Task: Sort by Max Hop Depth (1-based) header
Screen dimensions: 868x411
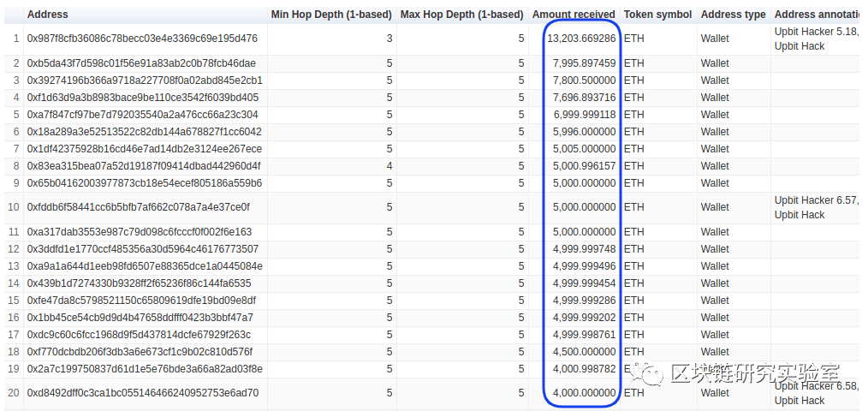Action: [461, 15]
